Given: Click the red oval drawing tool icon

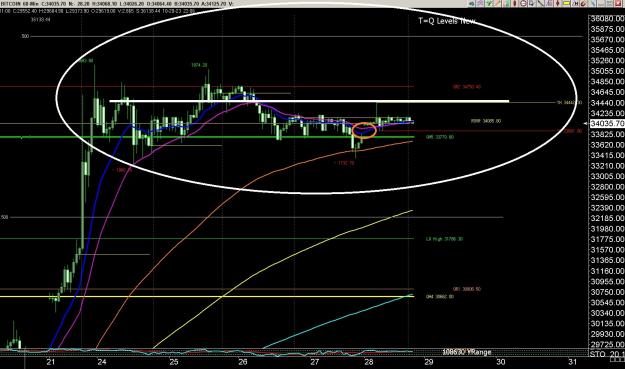Looking at the screenshot, I should [515, 4].
